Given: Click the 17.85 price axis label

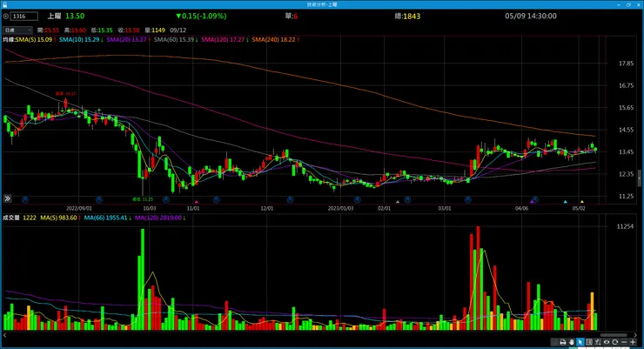Looking at the screenshot, I should pos(626,64).
